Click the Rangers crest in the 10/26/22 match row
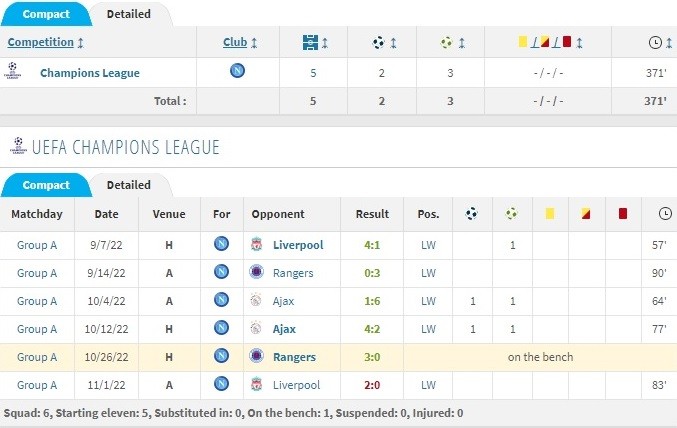 coord(256,356)
